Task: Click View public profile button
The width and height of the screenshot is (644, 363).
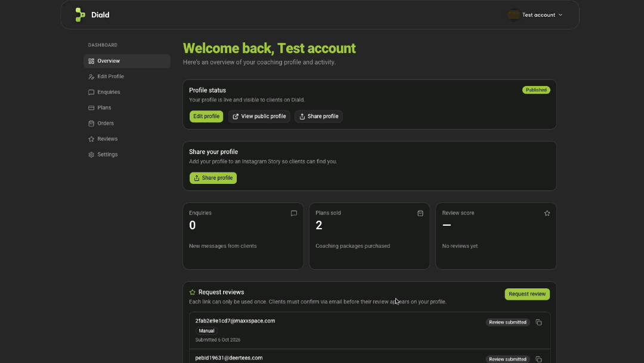Action: pos(259,116)
